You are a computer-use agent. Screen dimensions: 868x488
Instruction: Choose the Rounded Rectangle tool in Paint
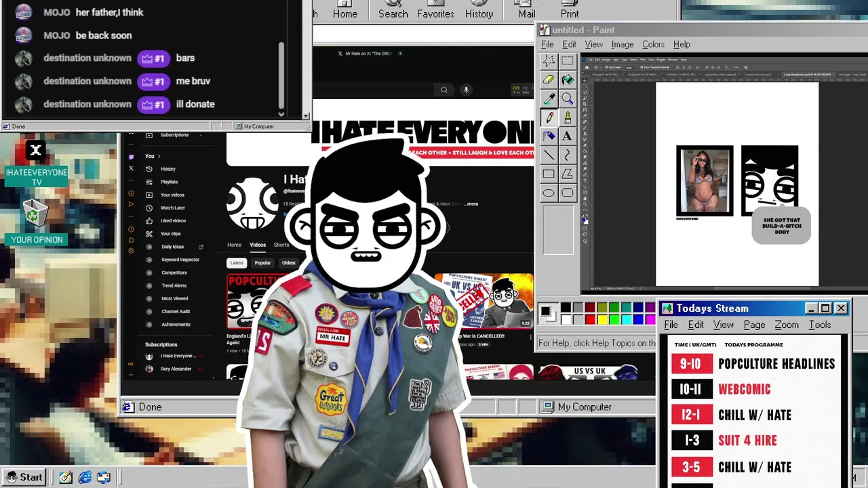[x=568, y=193]
